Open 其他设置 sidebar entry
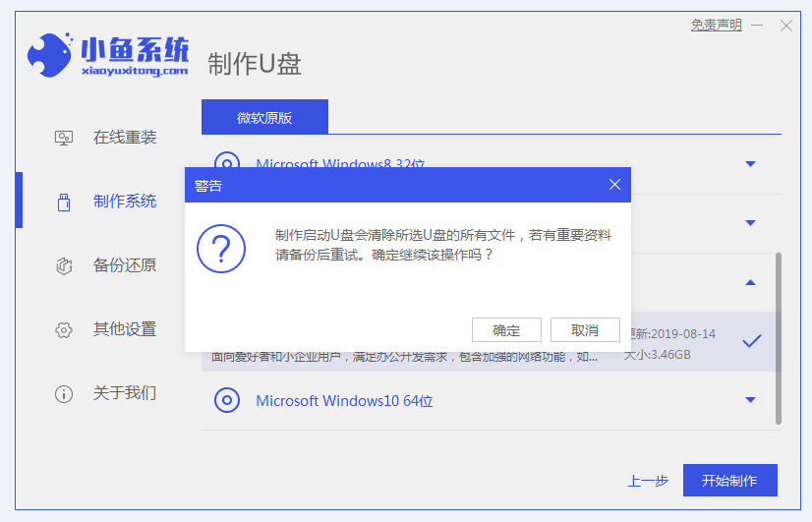The height and width of the screenshot is (522, 812). point(125,329)
